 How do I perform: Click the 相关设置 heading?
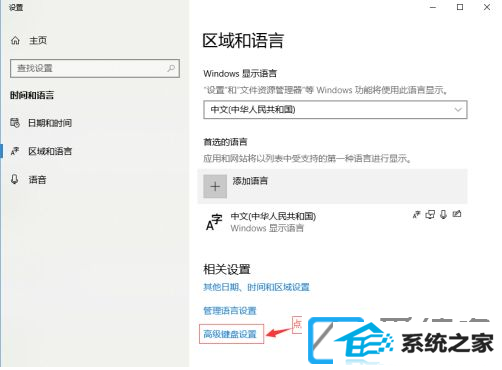tap(227, 269)
